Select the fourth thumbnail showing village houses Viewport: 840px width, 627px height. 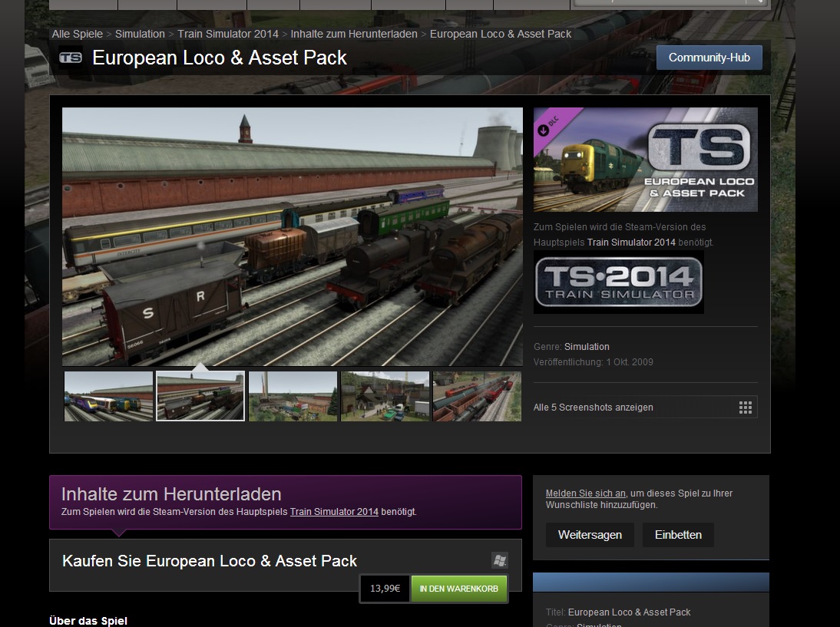tap(385, 396)
